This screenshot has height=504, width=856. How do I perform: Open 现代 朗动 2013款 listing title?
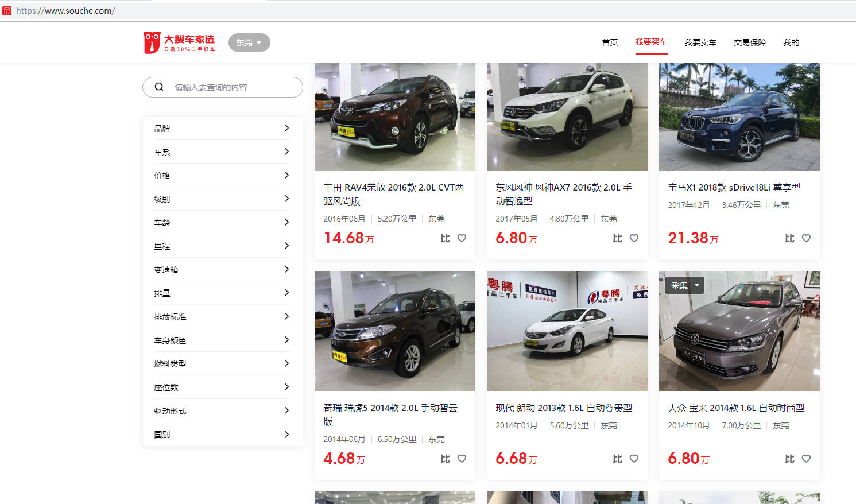pos(564,408)
